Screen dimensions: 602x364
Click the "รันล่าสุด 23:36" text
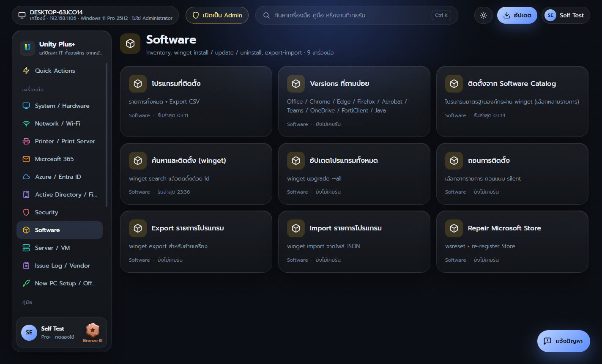[x=174, y=192]
